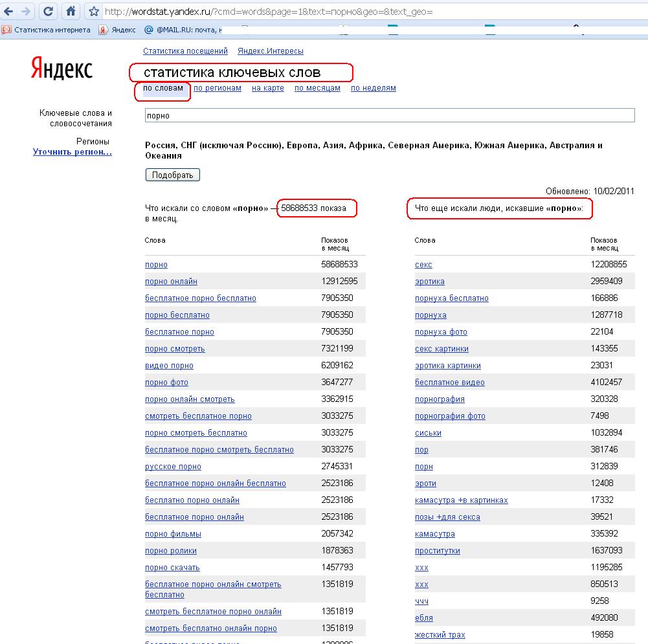Click the count "2959409" for эротика
Screen dimensions: 648x644
tap(607, 281)
